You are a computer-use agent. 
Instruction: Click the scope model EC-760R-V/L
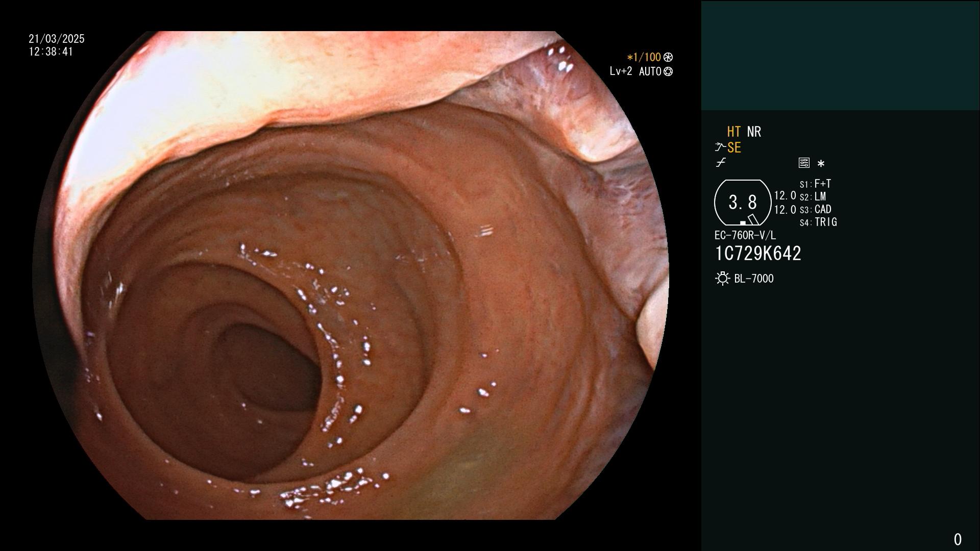tap(745, 235)
